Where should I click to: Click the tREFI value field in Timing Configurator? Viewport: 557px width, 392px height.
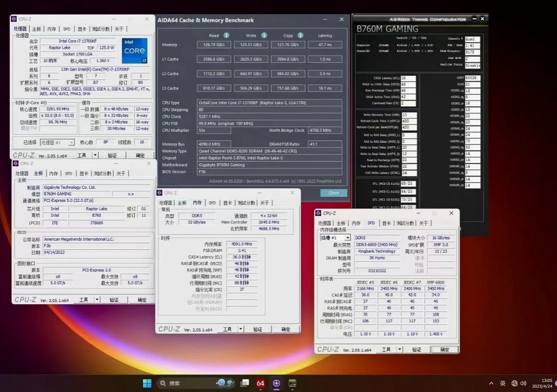tap(473, 78)
